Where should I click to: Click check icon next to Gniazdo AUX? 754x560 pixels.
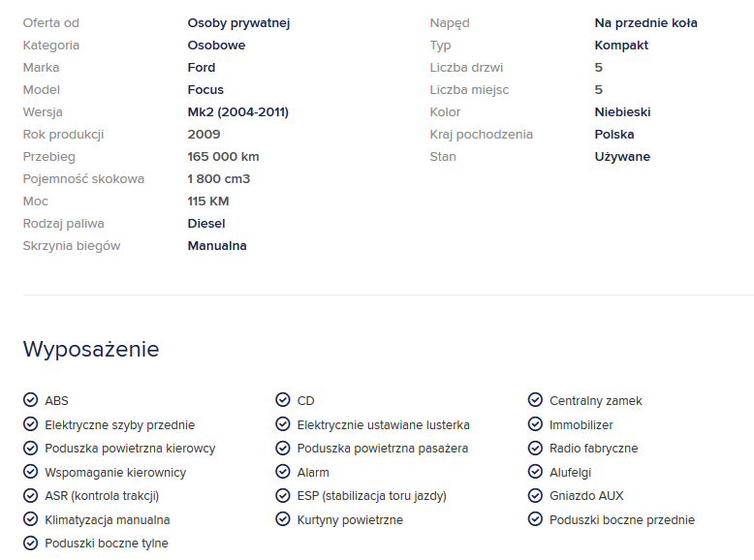click(x=535, y=496)
